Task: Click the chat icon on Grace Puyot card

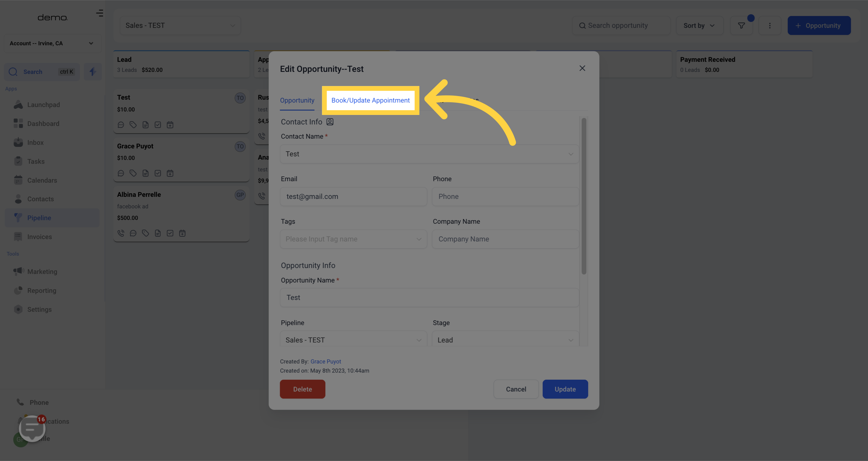Action: pos(121,173)
